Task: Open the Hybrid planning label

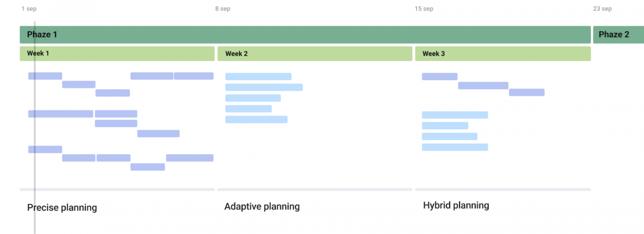Action: (x=456, y=205)
